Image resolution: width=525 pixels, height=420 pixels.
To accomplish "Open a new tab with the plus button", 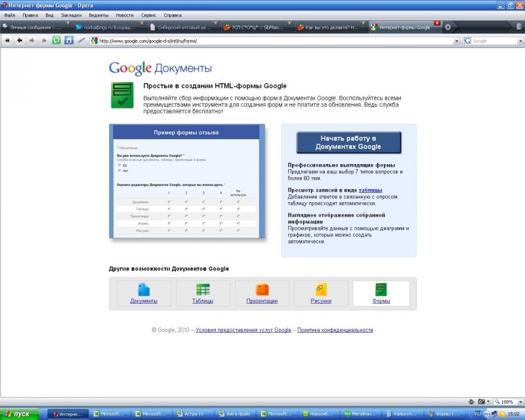I will click(x=448, y=28).
